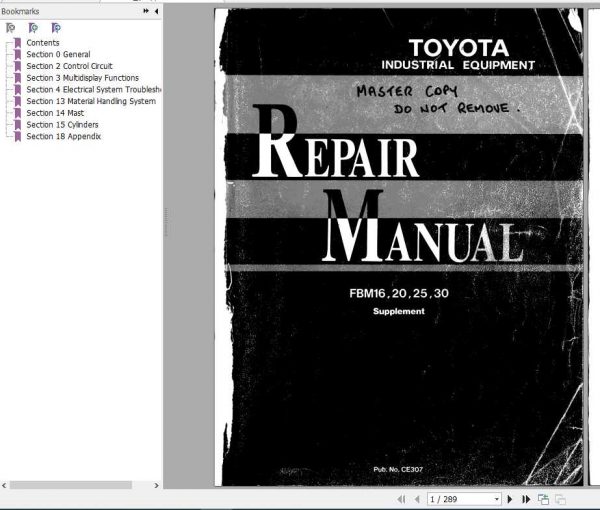
Task: Click the bookmark icon beside Section 18 Appendix
Action: (x=17, y=137)
